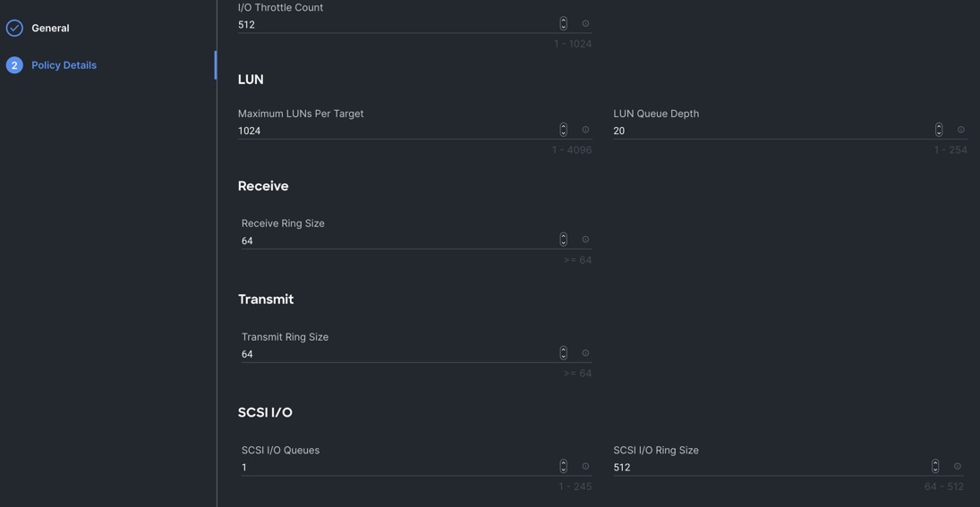Go back to the General step
Viewport: 980px width, 507px height.
pyautogui.click(x=50, y=29)
